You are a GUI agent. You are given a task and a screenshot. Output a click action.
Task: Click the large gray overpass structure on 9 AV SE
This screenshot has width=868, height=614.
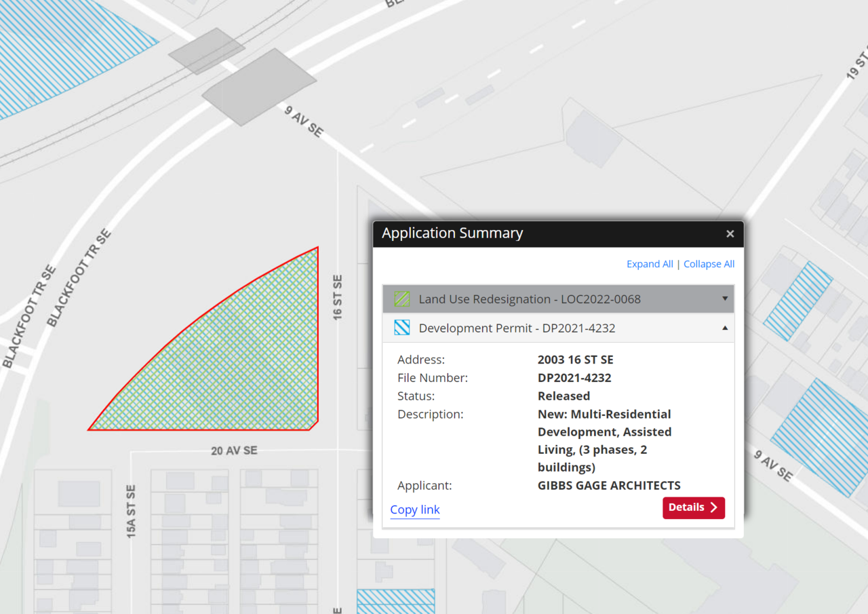point(259,87)
